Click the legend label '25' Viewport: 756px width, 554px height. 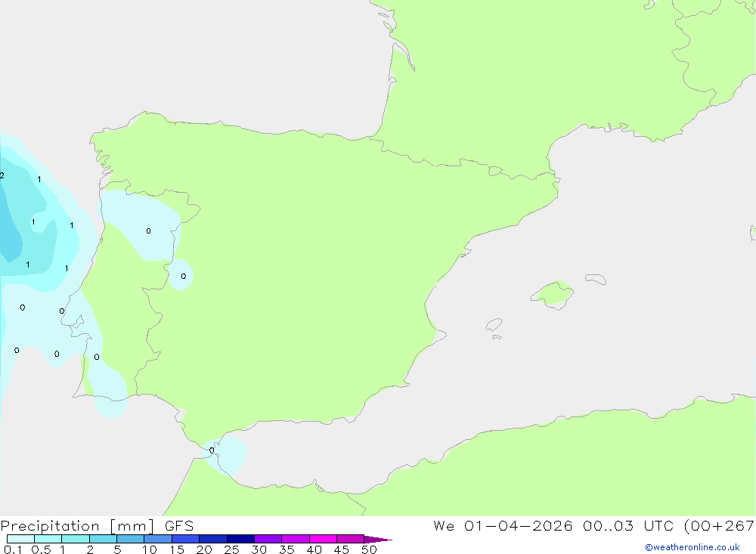(x=231, y=549)
